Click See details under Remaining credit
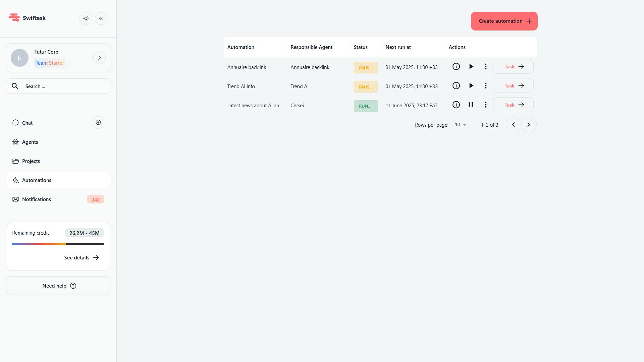Screen dimensions: 644x362 (x=80, y=257)
